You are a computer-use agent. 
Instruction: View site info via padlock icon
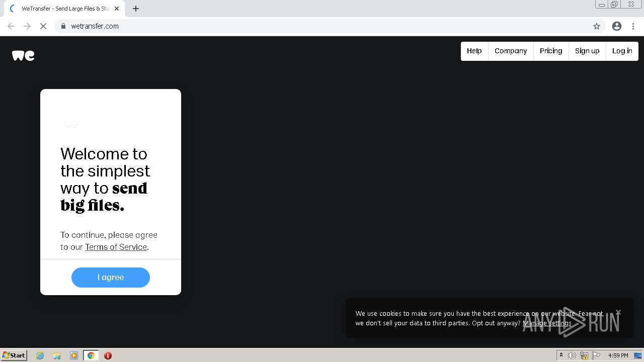coord(63,26)
